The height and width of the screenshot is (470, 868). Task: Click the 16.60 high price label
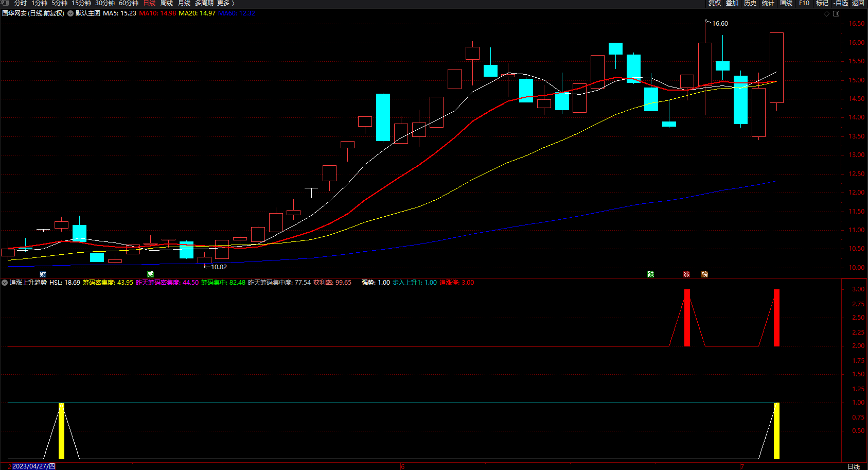(720, 24)
